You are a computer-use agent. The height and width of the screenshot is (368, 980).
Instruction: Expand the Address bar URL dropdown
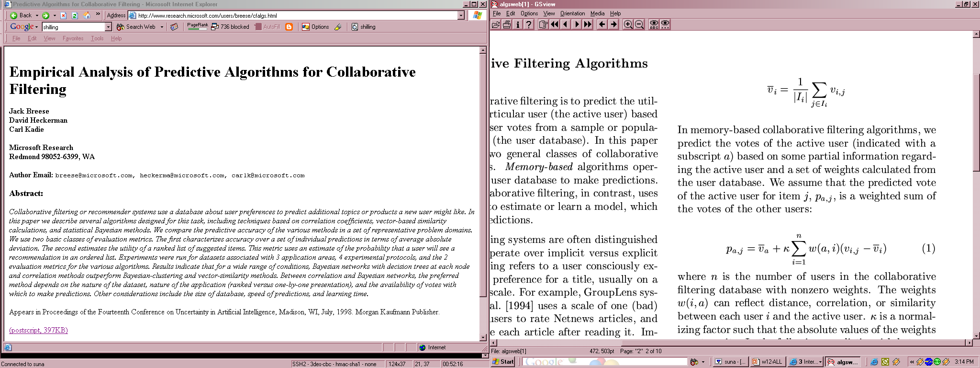[461, 15]
